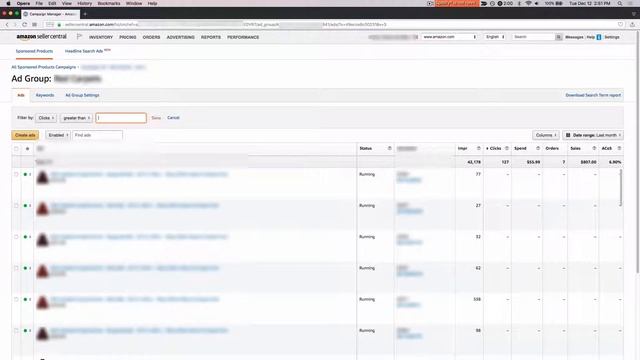Screen dimensions: 640x360
Task: Open the English language dropdown
Action: 495,37
